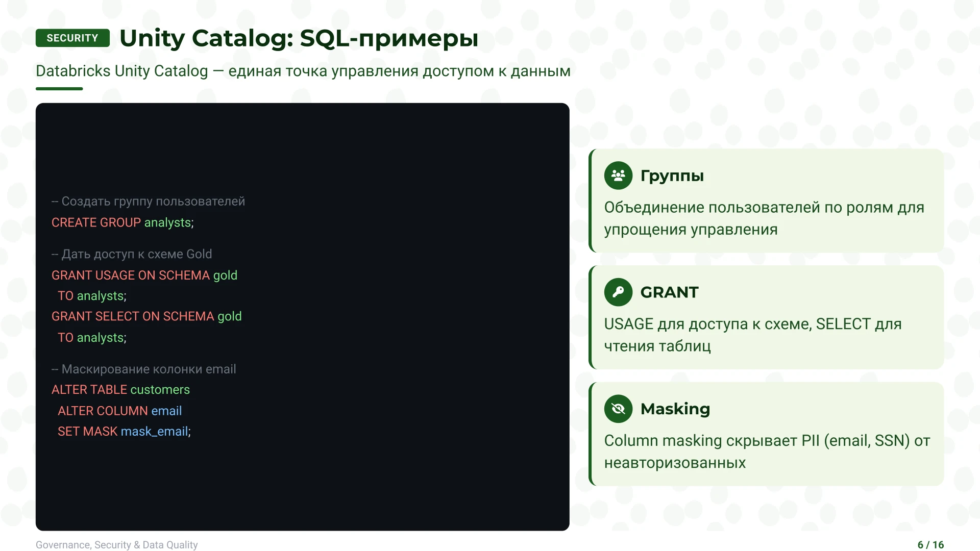Select the GRANT key icon
This screenshot has width=980, height=551.
pos(618,292)
